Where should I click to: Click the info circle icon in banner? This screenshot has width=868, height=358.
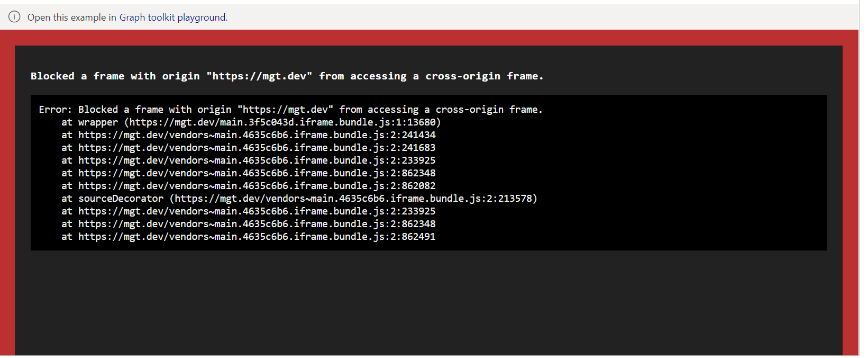pyautogui.click(x=14, y=16)
